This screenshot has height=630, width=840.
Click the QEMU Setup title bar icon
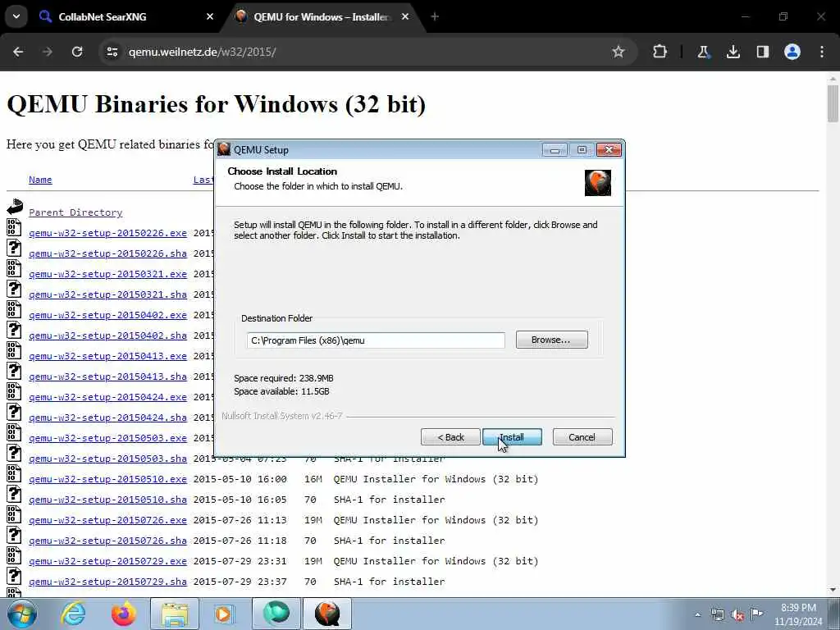(224, 149)
